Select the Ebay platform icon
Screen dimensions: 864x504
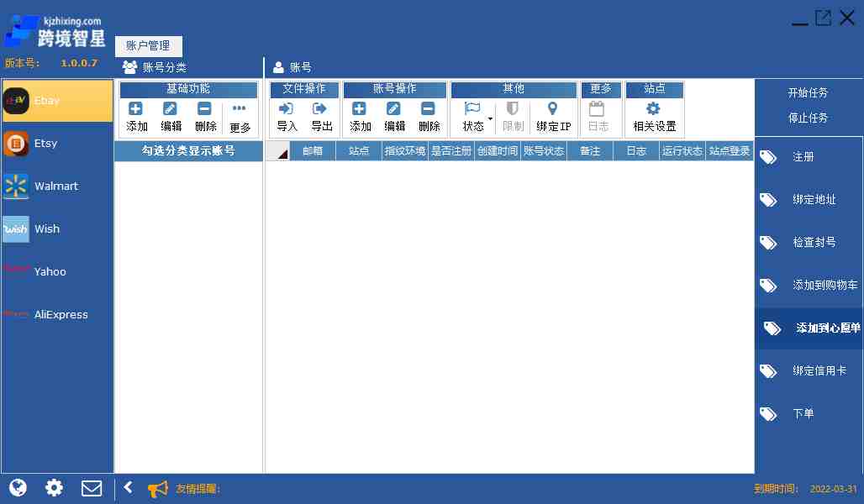point(16,101)
